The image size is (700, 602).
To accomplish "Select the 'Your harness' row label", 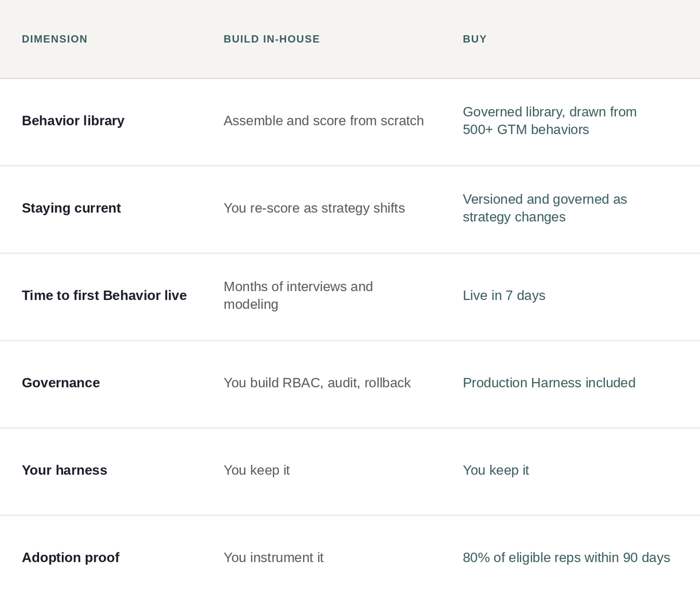I will (x=64, y=471).
